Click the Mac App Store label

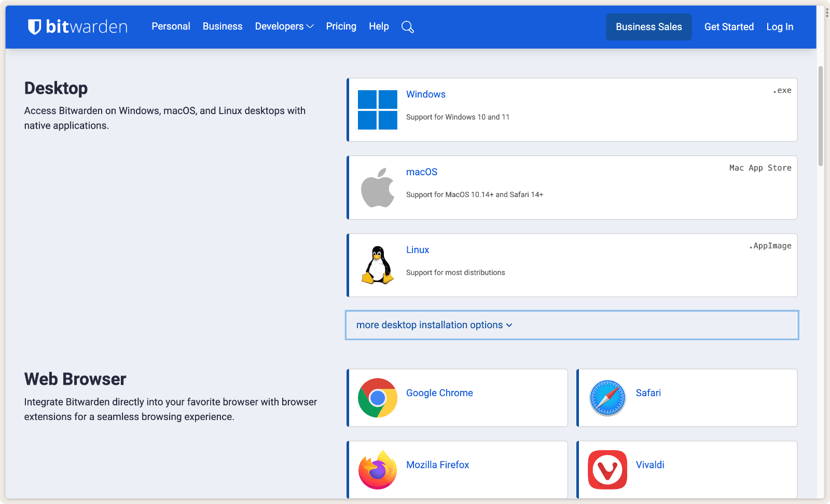tap(760, 168)
